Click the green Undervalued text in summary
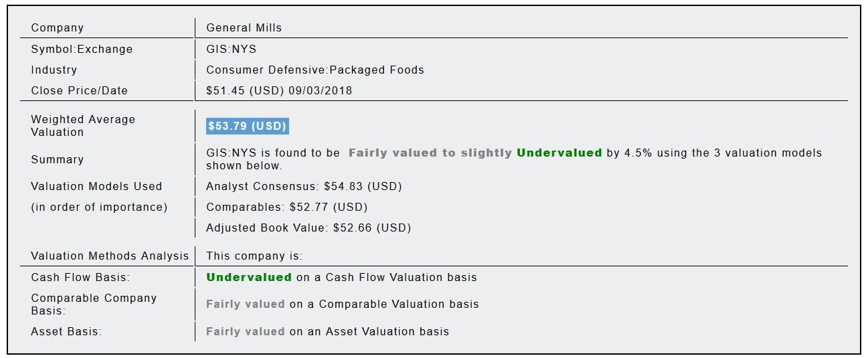The width and height of the screenshot is (868, 358). tap(559, 153)
